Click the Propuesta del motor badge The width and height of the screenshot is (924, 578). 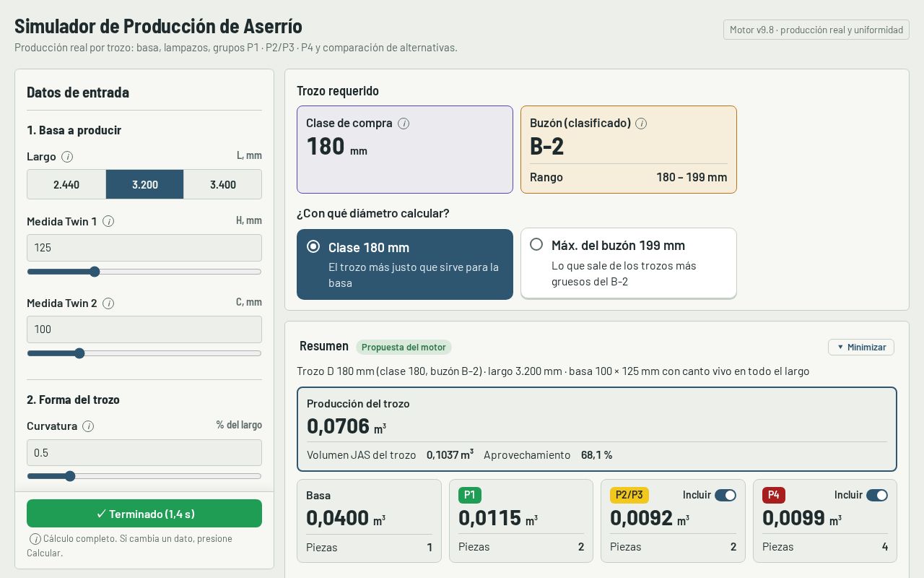(404, 347)
